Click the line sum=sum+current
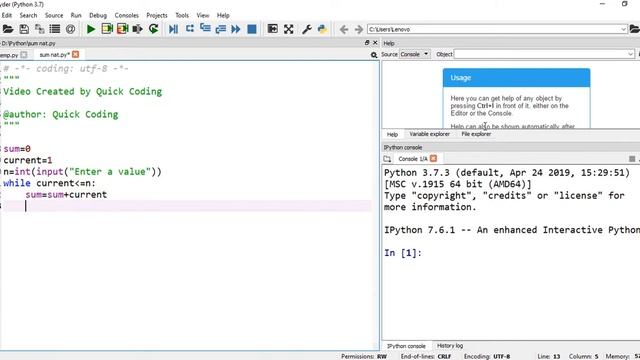The image size is (640, 360). [x=66, y=195]
